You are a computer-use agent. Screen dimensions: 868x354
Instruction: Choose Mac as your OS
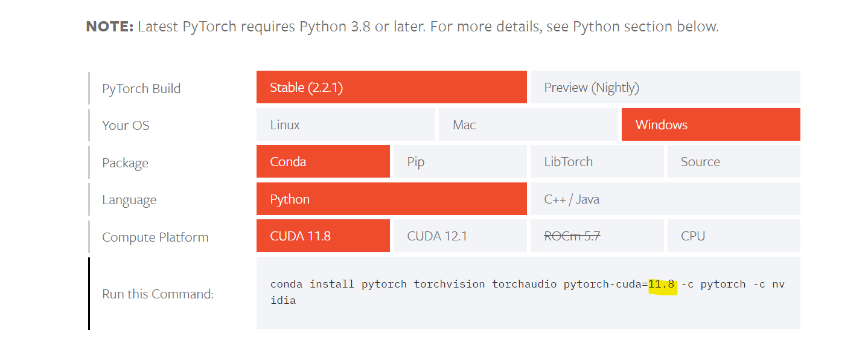(528, 124)
